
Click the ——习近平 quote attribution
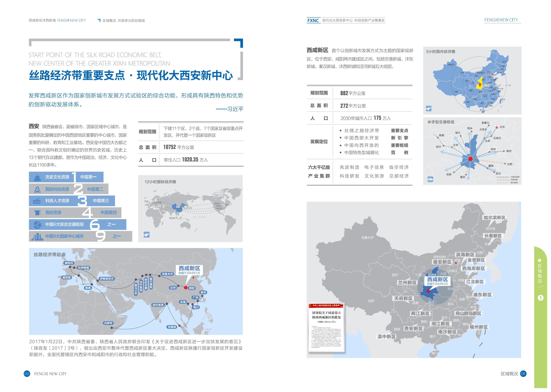(230, 109)
